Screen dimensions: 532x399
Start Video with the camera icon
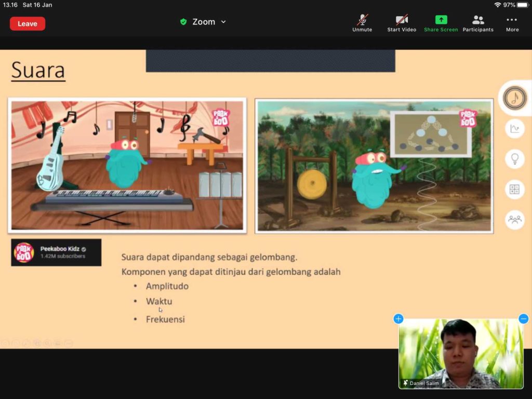[402, 22]
